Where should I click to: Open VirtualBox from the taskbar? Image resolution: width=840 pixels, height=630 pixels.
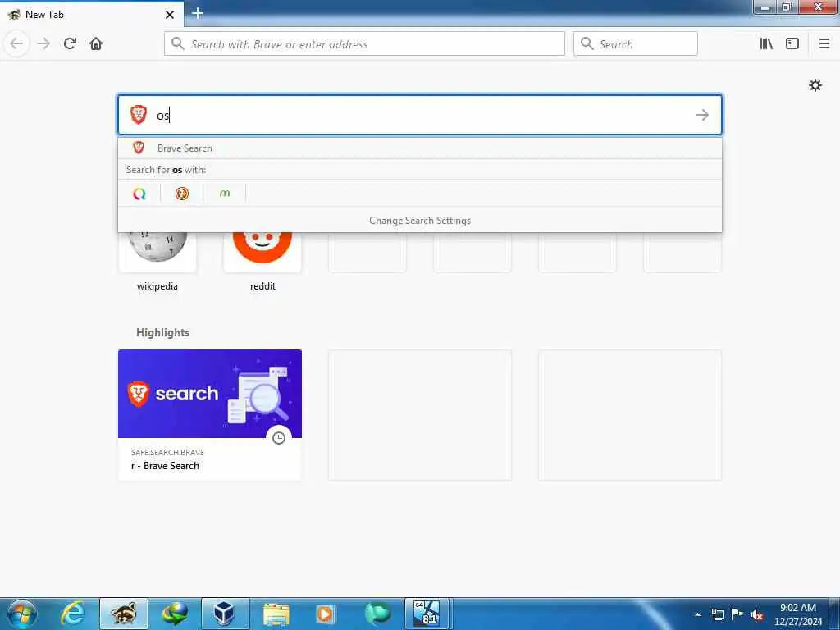(x=225, y=614)
